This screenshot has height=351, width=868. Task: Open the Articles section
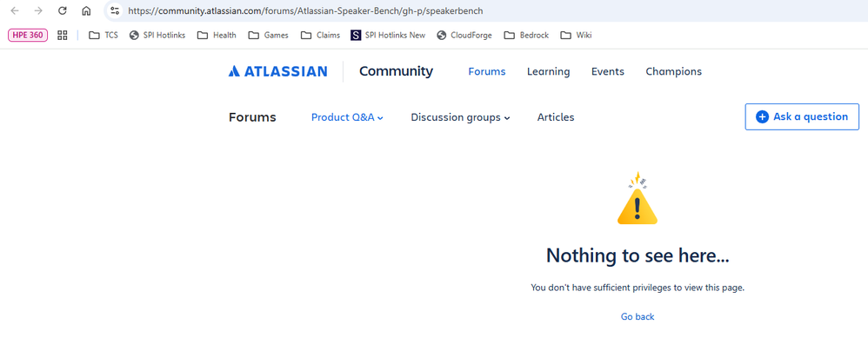coord(556,117)
